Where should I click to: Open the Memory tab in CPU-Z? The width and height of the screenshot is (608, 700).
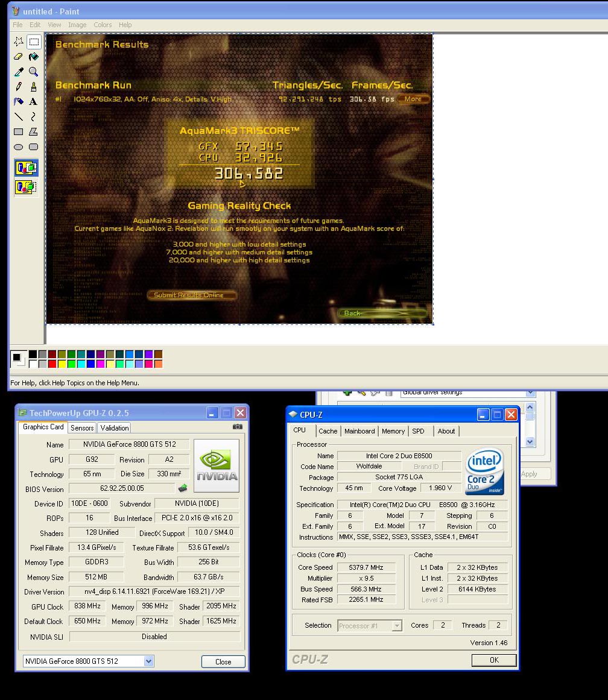point(393,431)
